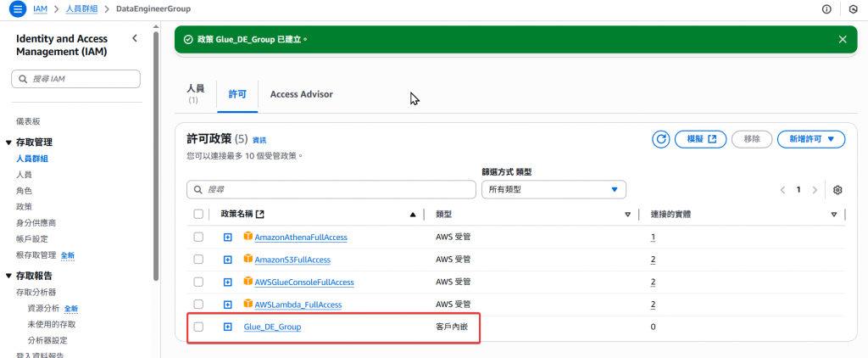Open the table preferences gear icon

click(837, 189)
